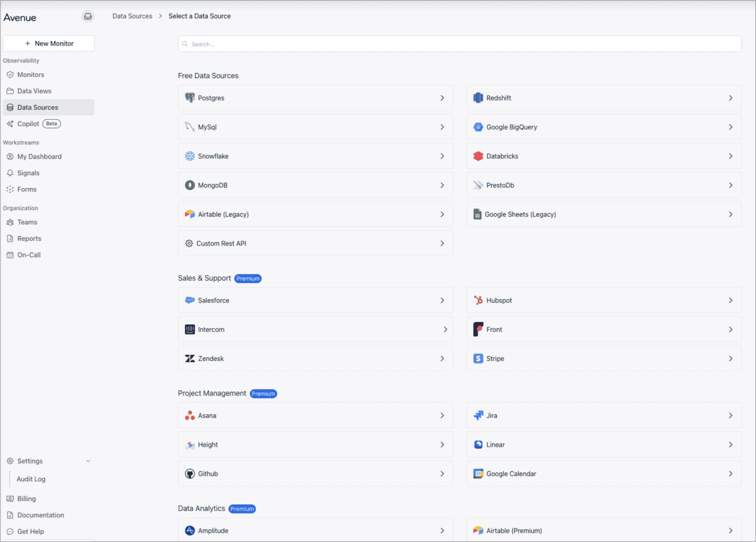This screenshot has width=756, height=542.
Task: Click the MongoDB leaf icon
Action: (190, 185)
